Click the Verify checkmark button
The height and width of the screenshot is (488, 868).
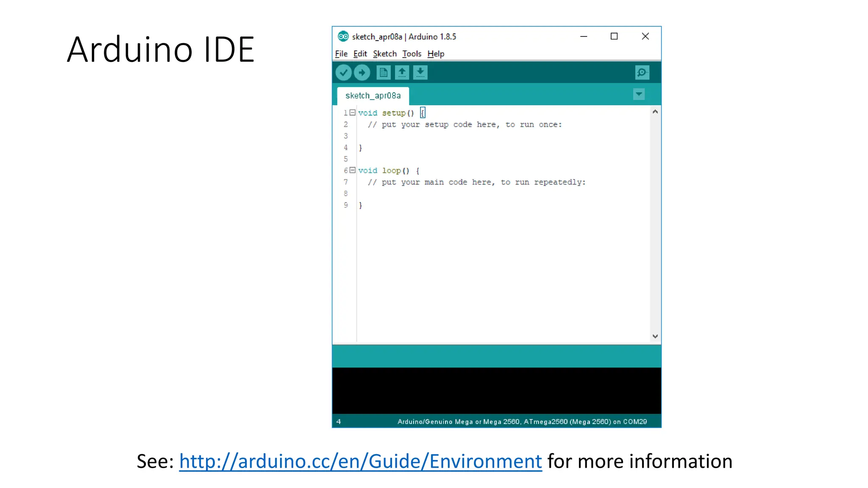(343, 72)
